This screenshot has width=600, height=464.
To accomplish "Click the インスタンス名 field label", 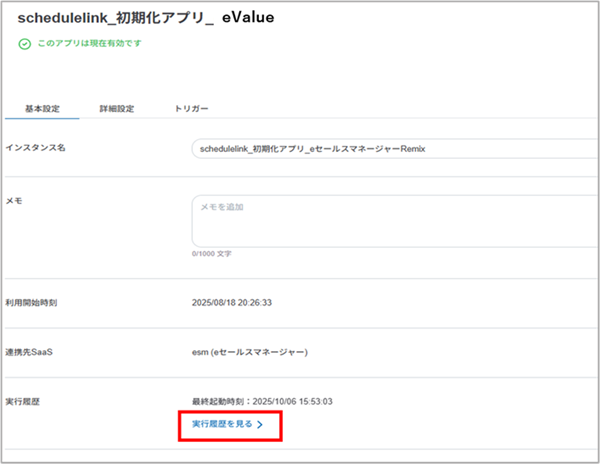I will tap(36, 148).
